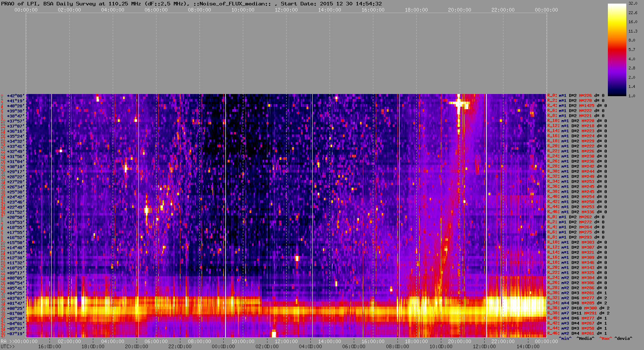The width and height of the screenshot is (644, 350).
Task: Click the 16:00:00 label on the UTC row
Action: (50, 347)
